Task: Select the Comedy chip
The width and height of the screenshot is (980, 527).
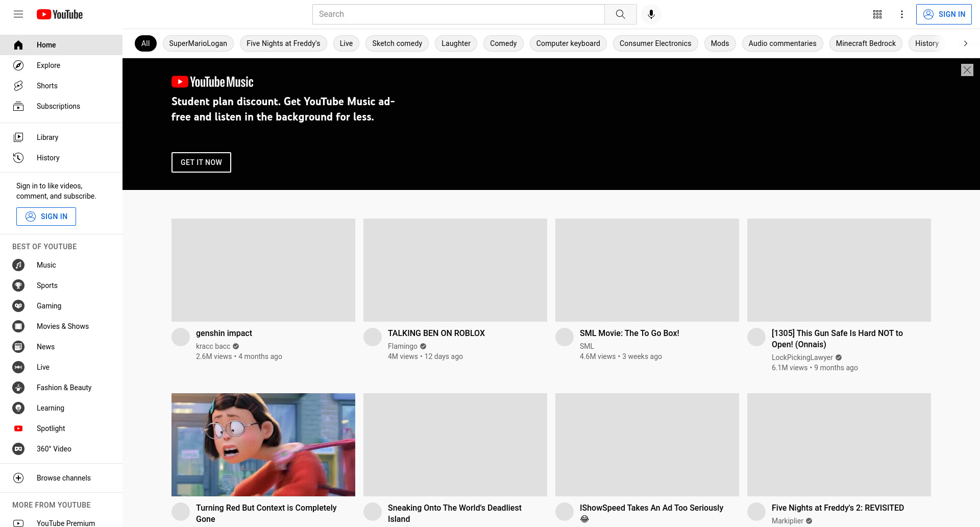Action: [x=503, y=43]
